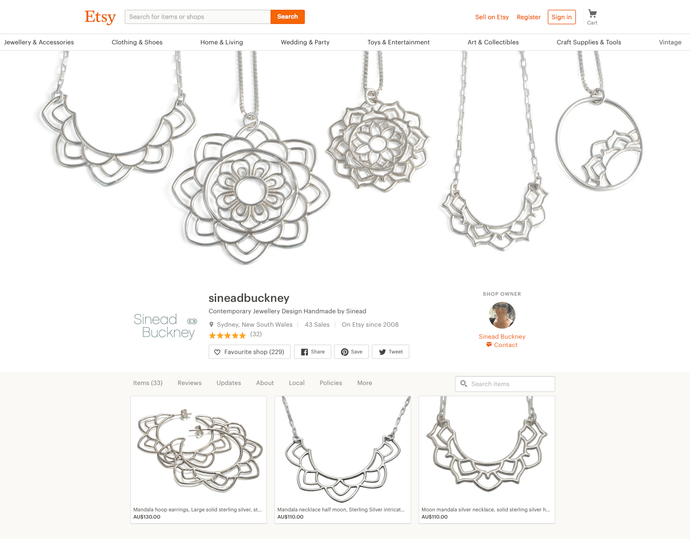Share shop via Facebook icon button

click(x=312, y=352)
